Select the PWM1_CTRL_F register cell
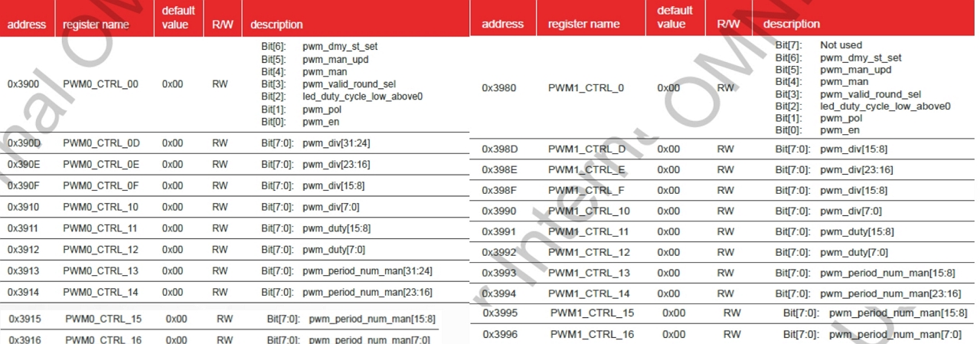The width and height of the screenshot is (980, 344). tap(586, 190)
